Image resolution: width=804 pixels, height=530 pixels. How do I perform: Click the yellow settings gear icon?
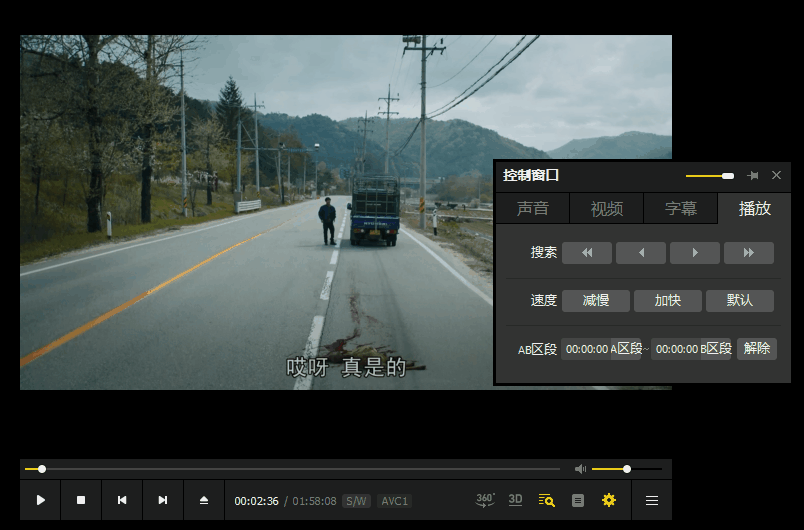pos(609,500)
